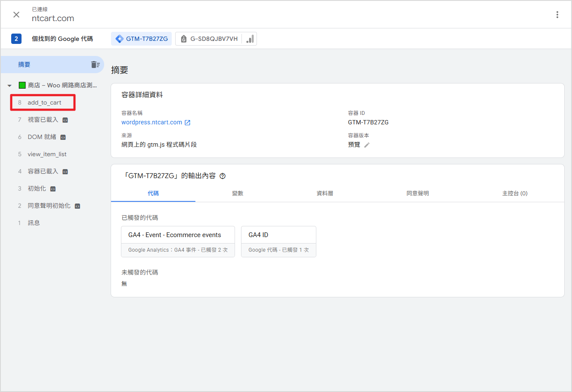This screenshot has height=392, width=572.
Task: Click the help icon next to 輸出內容
Action: pos(223,176)
